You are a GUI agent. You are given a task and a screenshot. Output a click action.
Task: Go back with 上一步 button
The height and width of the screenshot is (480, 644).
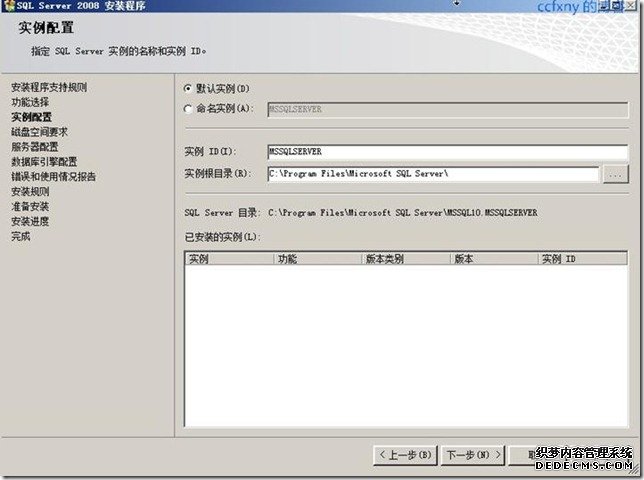tap(405, 455)
